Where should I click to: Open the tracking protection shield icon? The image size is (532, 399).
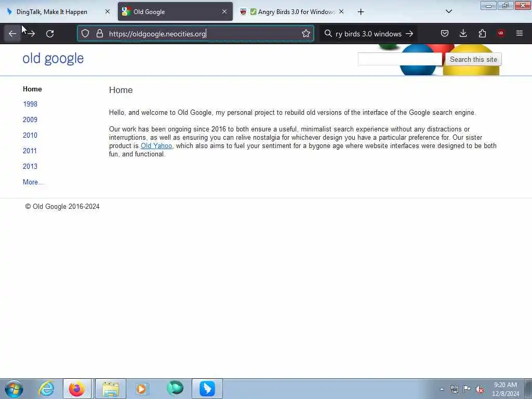pos(85,34)
